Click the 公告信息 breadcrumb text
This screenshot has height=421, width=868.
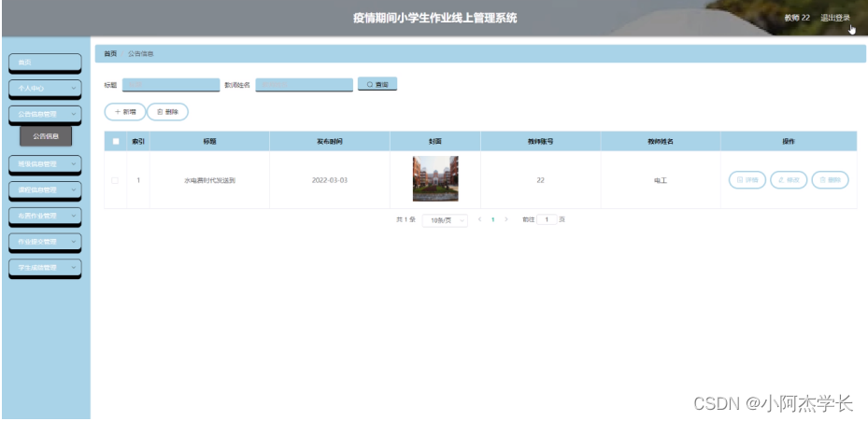pos(140,53)
